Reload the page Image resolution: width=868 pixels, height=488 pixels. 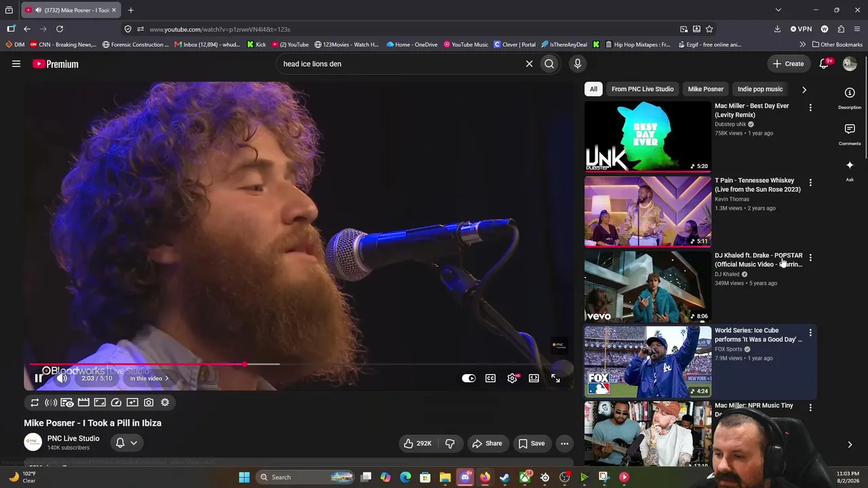[x=60, y=29]
